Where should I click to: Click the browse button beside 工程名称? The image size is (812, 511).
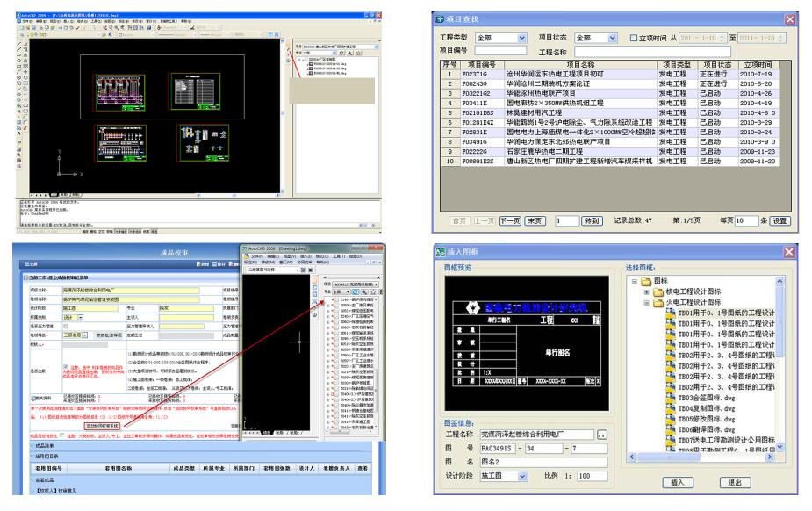pyautogui.click(x=601, y=435)
